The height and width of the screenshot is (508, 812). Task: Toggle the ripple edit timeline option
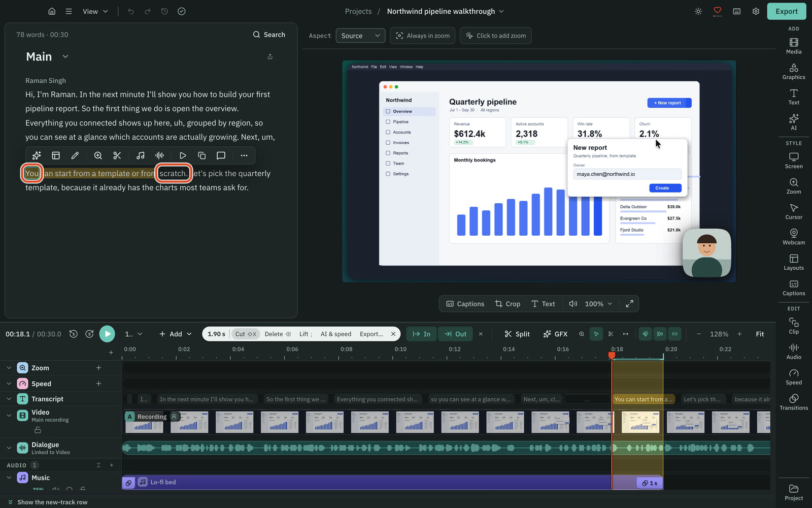pos(660,334)
